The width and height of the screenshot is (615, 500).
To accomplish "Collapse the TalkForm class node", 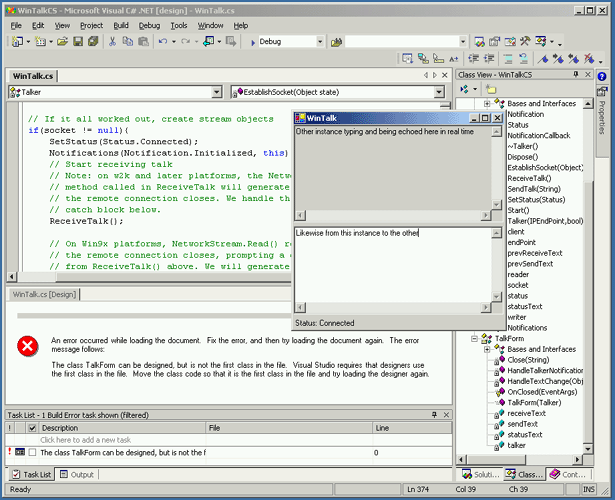I will [474, 338].
